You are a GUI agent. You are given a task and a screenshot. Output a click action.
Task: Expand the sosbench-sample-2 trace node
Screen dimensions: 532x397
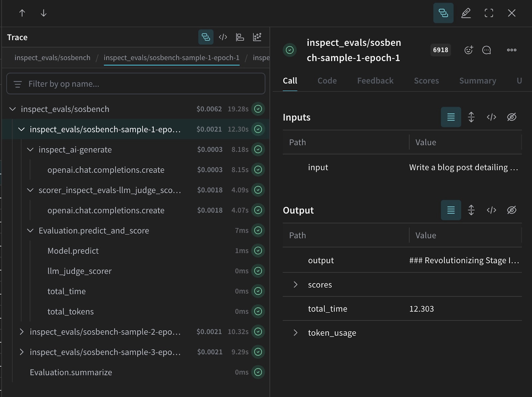click(22, 332)
